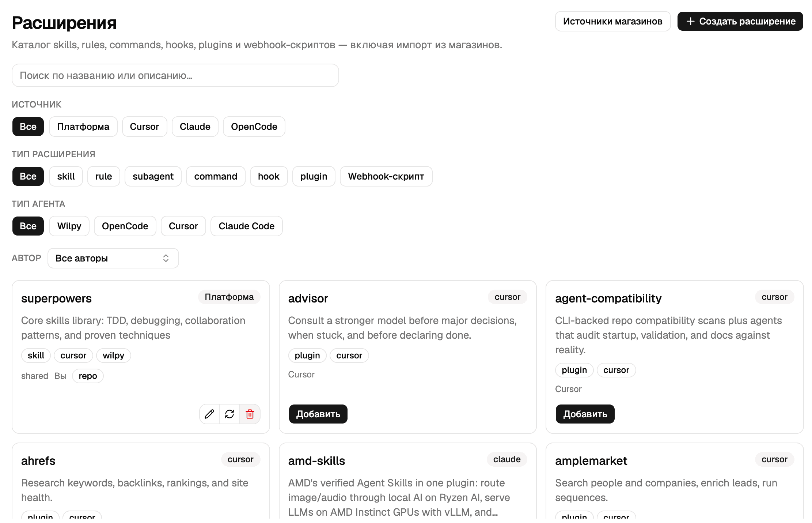Focus the search by name field
812x523 pixels.
175,75
